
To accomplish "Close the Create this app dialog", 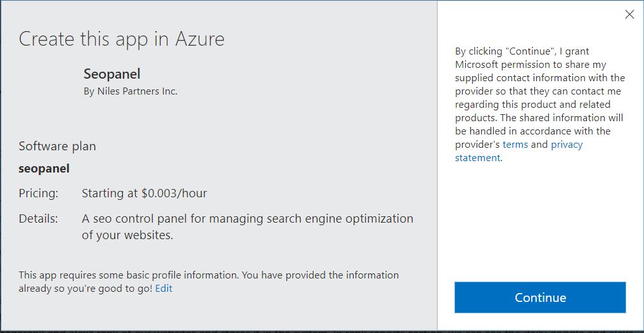I will point(629,15).
